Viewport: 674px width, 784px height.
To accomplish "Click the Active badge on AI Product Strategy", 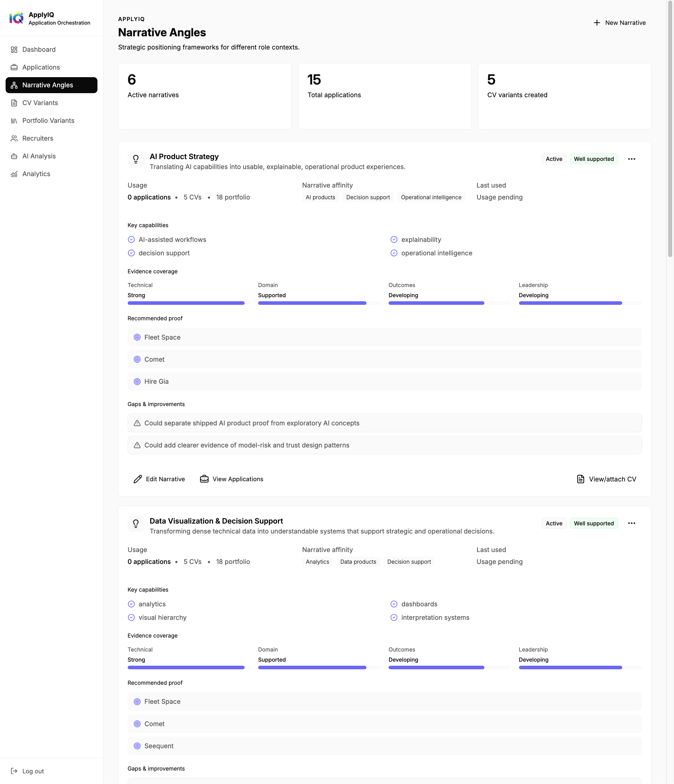I will (x=554, y=159).
